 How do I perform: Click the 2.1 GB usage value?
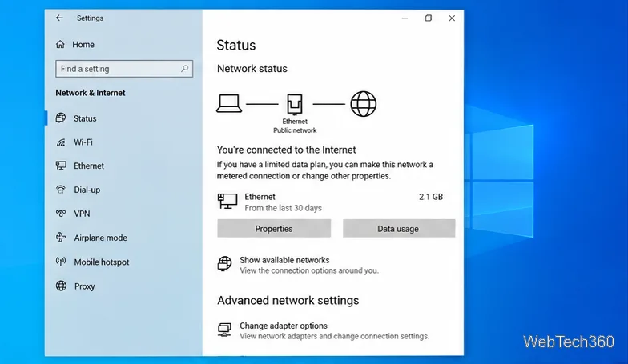pos(431,197)
